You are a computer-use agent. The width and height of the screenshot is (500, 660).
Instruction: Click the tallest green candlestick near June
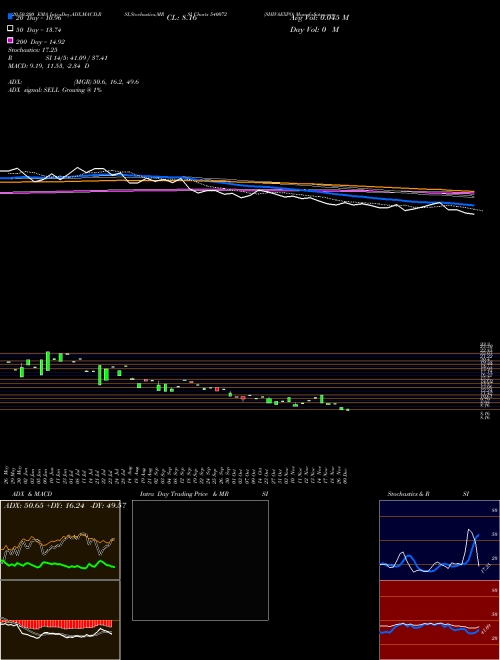coord(48,361)
